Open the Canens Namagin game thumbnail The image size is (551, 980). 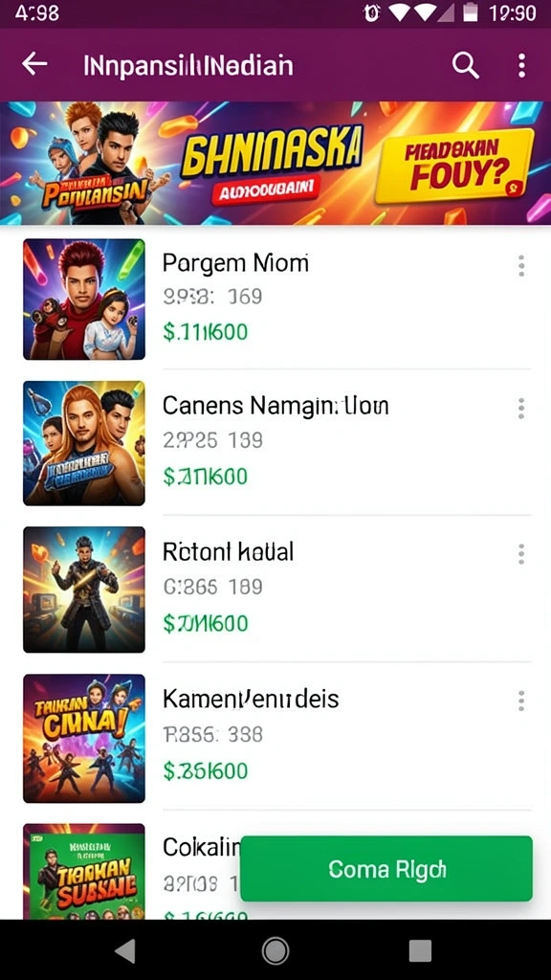click(x=84, y=443)
